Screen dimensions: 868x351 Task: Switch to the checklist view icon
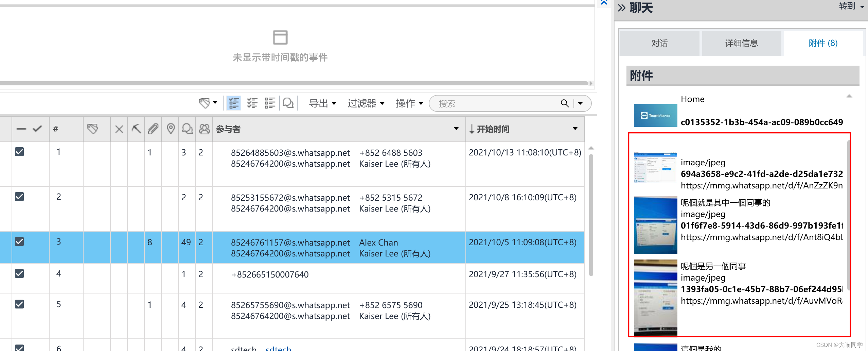tap(252, 103)
